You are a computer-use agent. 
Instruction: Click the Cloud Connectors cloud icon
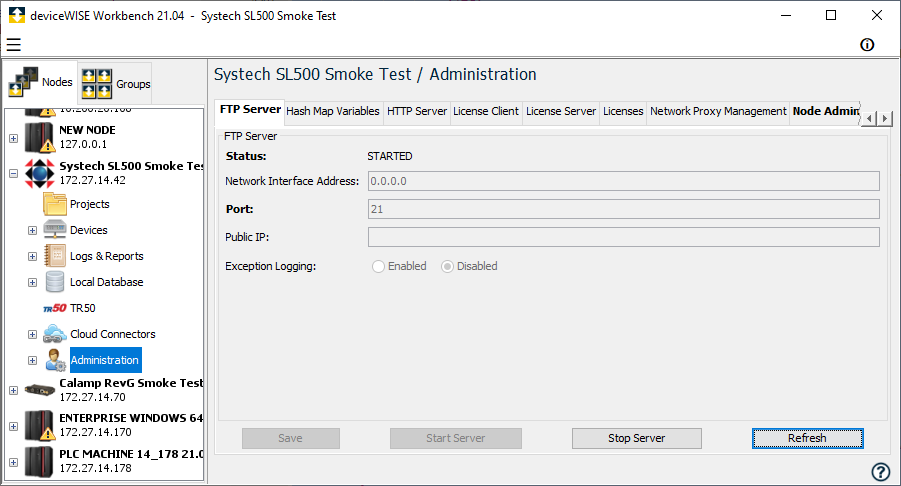(x=55, y=334)
